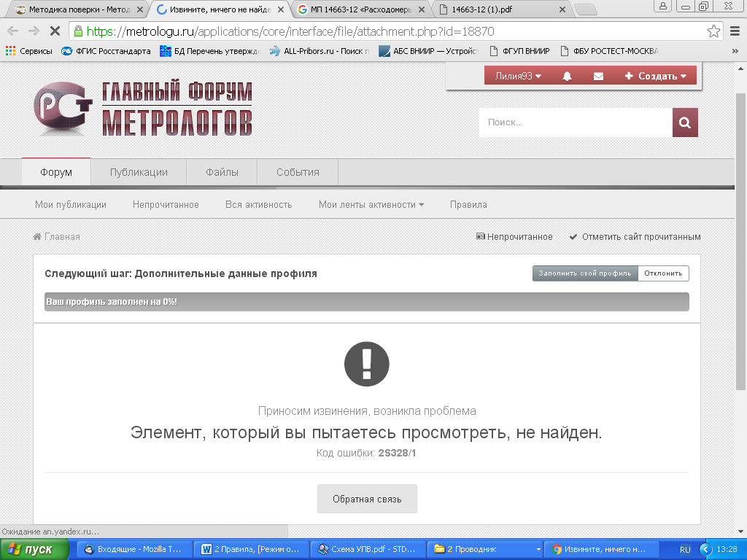This screenshot has height=560, width=747.
Task: Open the Создать dropdown
Action: tap(655, 77)
